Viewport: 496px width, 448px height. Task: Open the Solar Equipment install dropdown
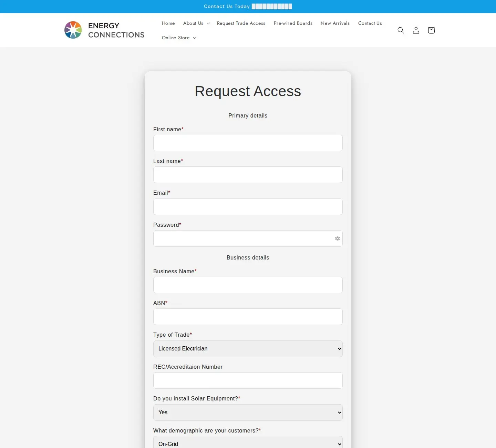click(248, 413)
